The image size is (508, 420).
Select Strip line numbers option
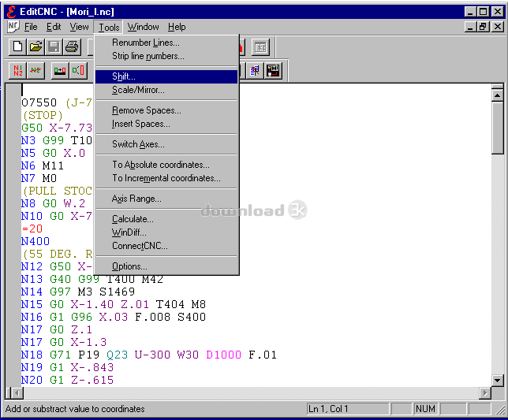point(166,56)
